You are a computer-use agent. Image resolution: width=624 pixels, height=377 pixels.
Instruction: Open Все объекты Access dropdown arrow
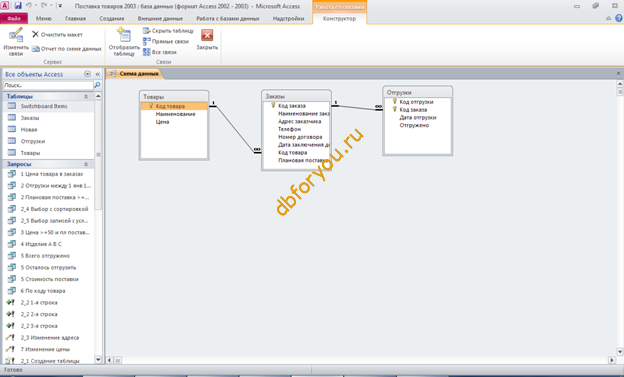tap(88, 74)
